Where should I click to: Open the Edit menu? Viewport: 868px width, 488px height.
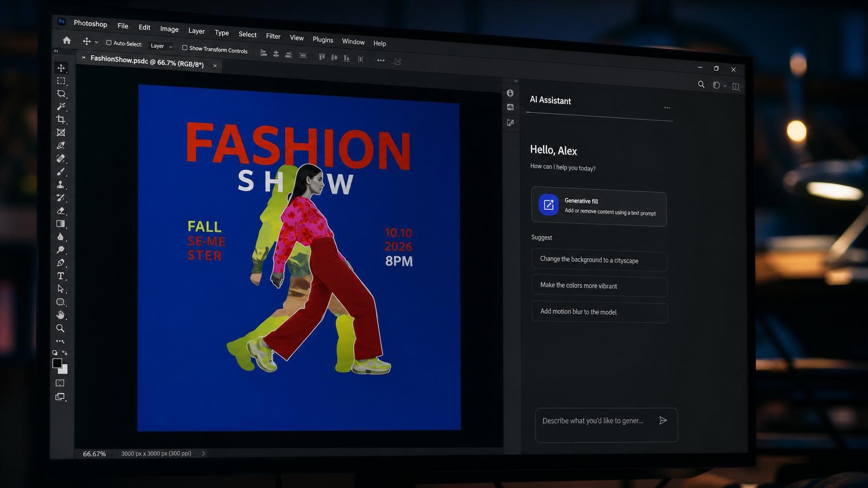144,27
